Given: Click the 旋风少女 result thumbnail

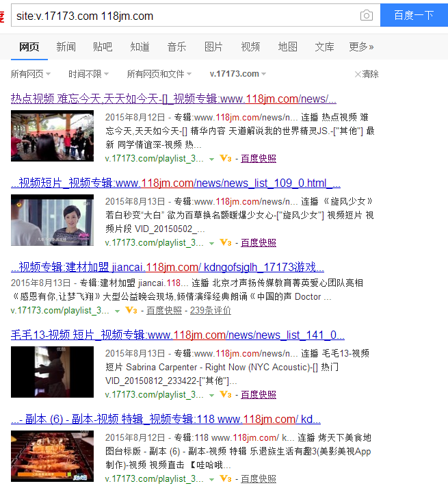Looking at the screenshot, I should (x=52, y=220).
